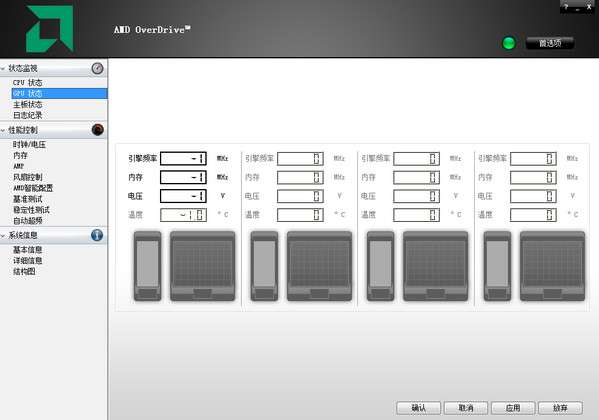Open 自动超频 auto overclock
Viewport: 599px width, 420px height.
[x=28, y=221]
